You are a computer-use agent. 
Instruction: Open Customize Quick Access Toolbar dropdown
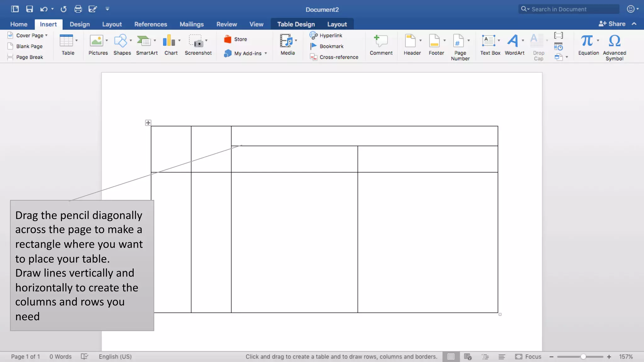pyautogui.click(x=107, y=9)
